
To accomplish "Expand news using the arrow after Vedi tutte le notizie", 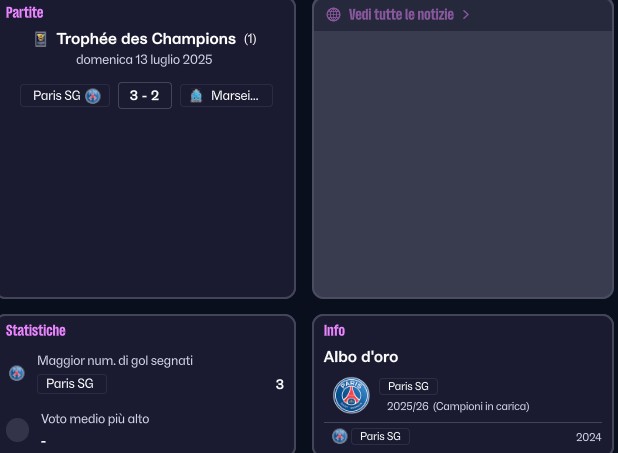I will (466, 15).
